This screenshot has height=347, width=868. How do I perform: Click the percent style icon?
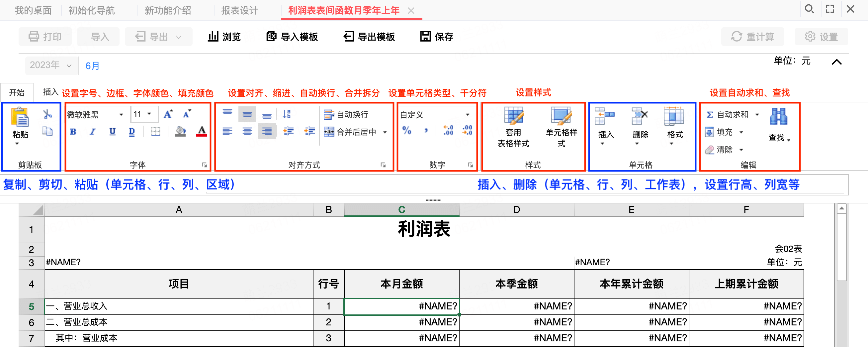point(407,130)
